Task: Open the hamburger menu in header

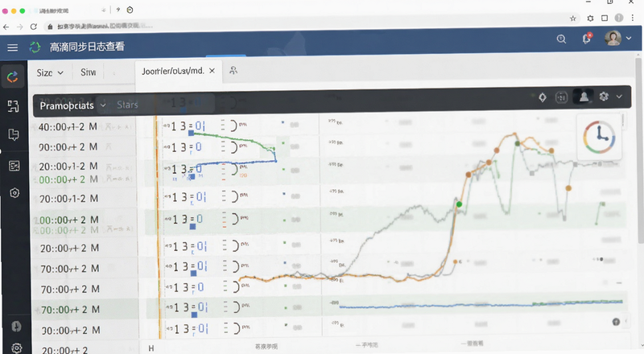Action: coord(13,47)
